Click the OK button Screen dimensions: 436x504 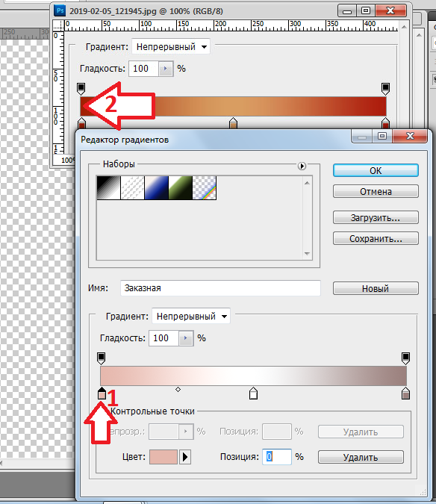376,170
